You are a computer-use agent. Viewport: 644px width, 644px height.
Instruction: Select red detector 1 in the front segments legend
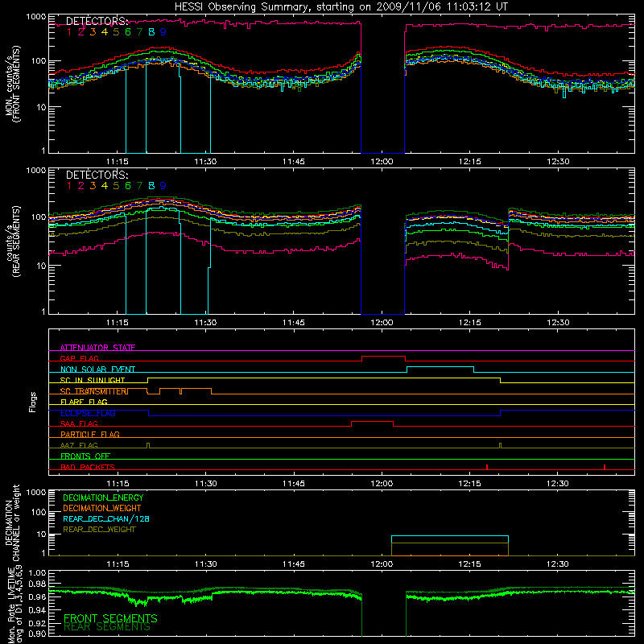[x=69, y=32]
